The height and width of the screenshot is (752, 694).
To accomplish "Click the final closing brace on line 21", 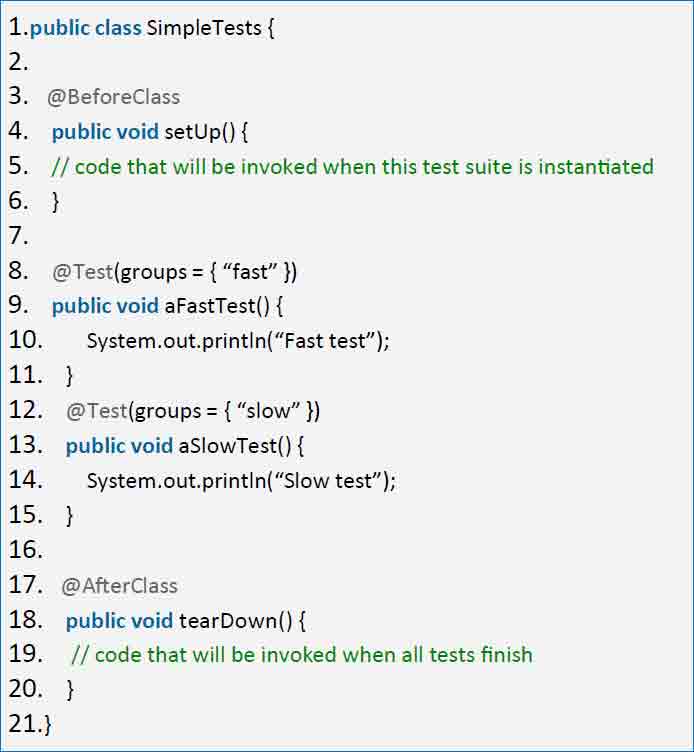I will (x=47, y=725).
